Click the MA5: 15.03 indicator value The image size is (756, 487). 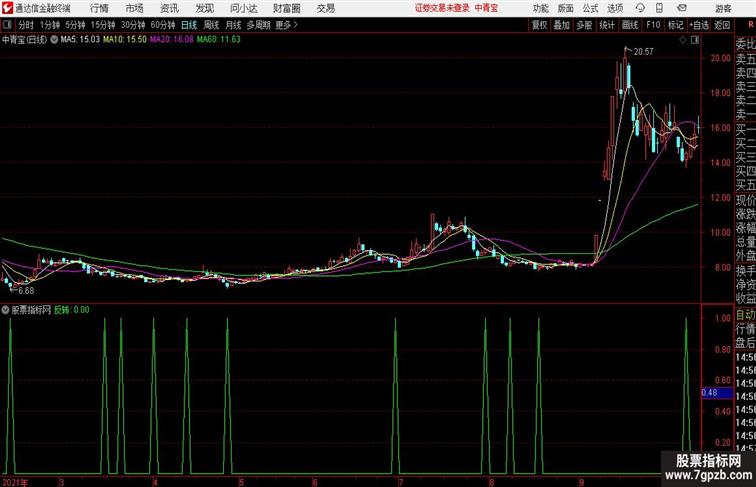[80, 40]
